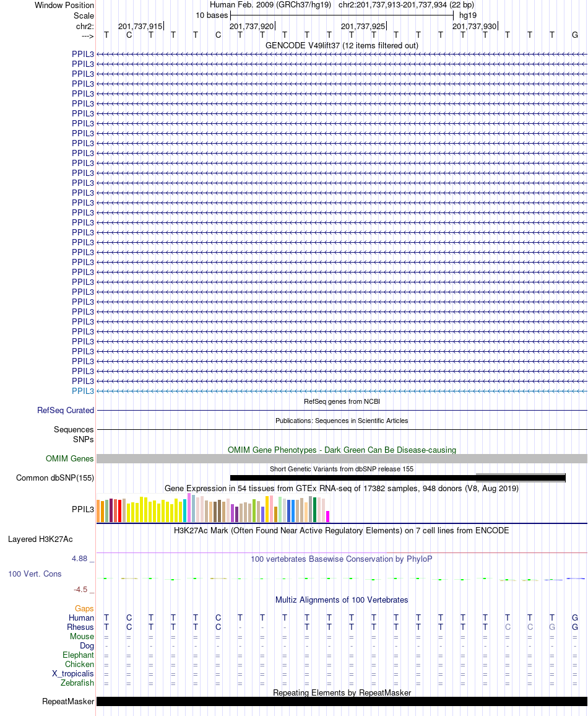Open the Multiz Alignments of 100 Vertebrates title

[x=342, y=600]
